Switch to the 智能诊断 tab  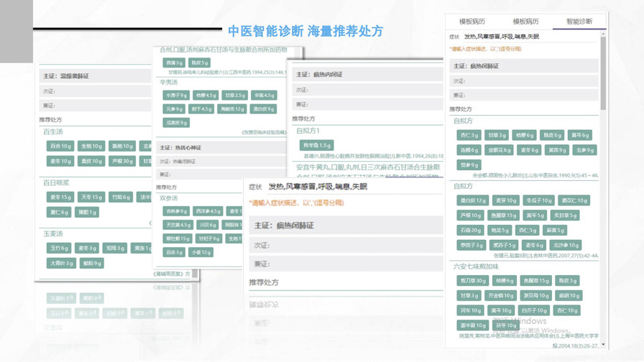pos(579,22)
